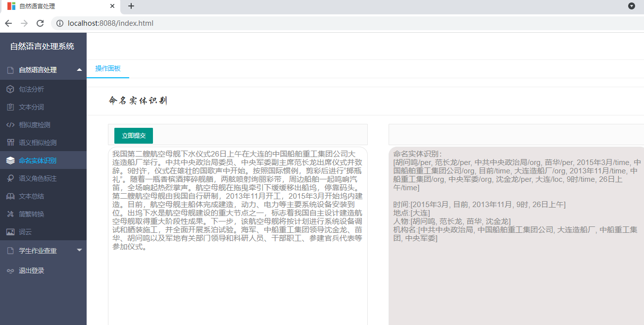Screen dimensions: 644x325
Task: Open the 语义相似检测 tool
Action: pyautogui.click(x=35, y=142)
